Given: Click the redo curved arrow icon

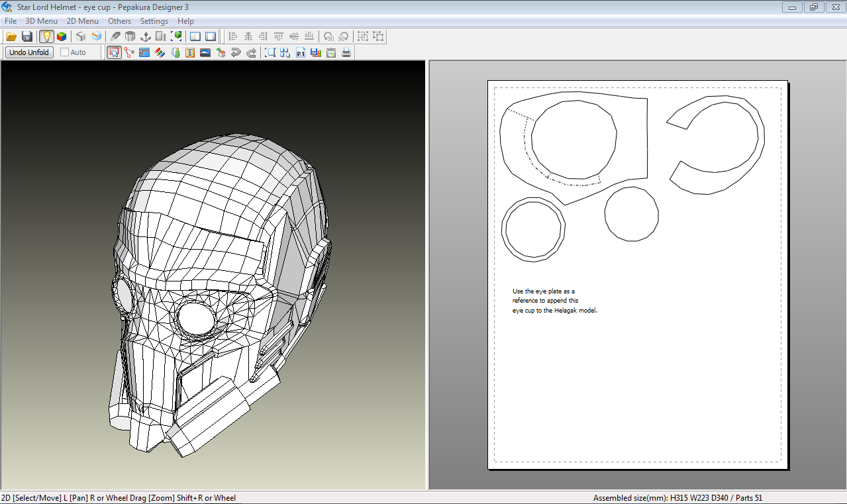Looking at the screenshot, I should point(252,52).
